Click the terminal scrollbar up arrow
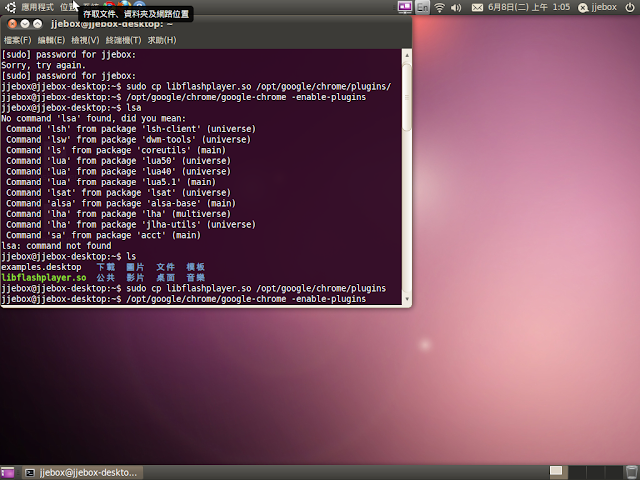This screenshot has width=640, height=480. [x=407, y=55]
